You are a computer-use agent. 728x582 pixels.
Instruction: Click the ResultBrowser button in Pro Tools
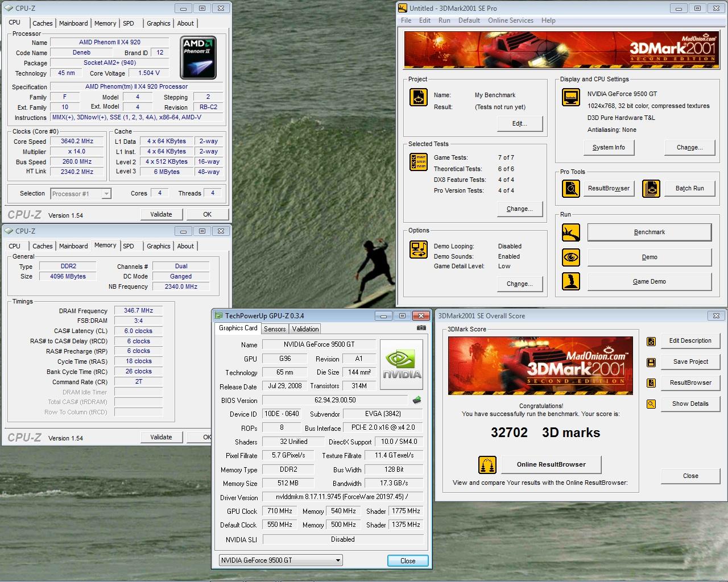[x=609, y=188]
